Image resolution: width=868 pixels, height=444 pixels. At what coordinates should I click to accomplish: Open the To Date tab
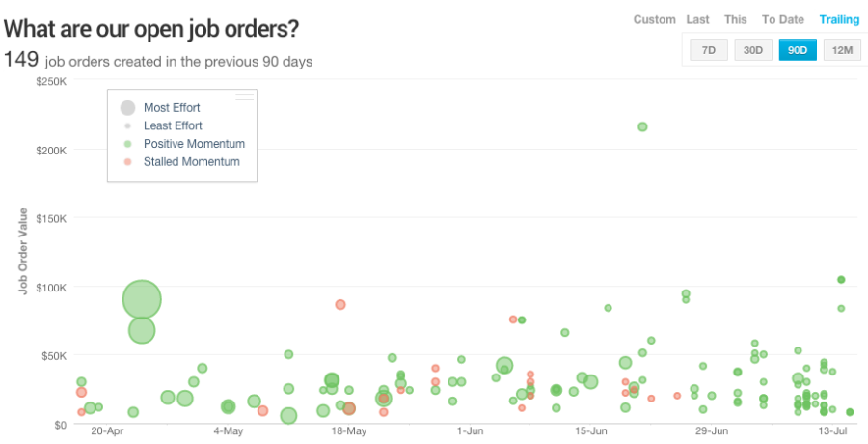[782, 19]
